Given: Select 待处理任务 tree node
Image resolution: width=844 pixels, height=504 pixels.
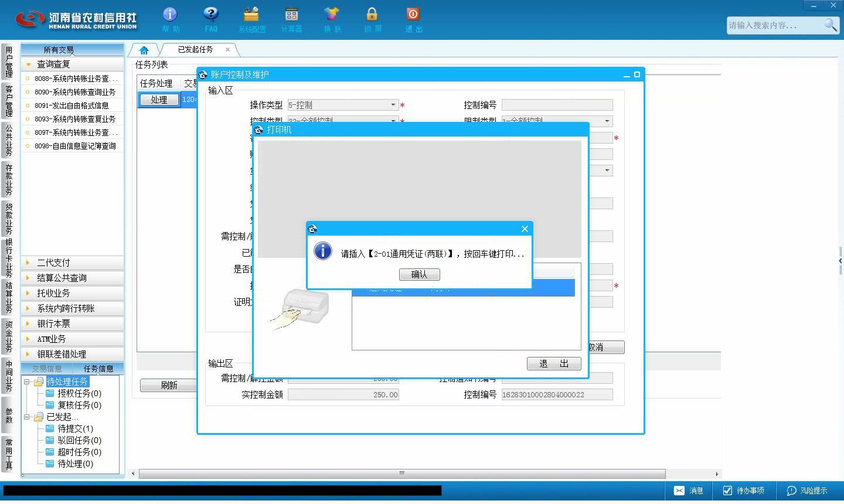Looking at the screenshot, I should [67, 382].
